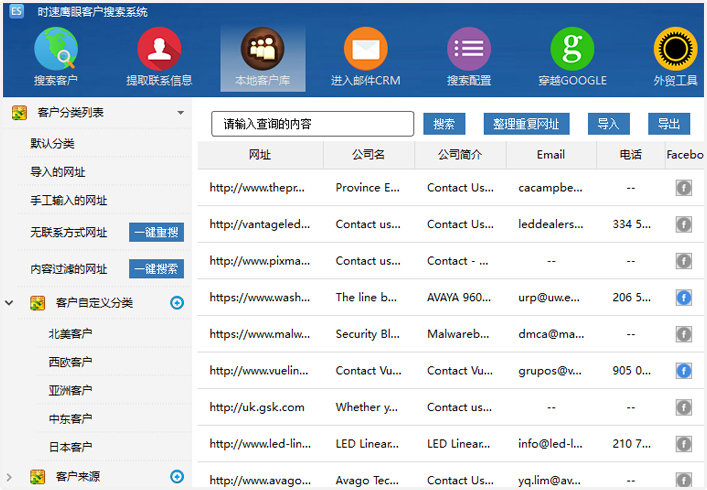Click the plus icon beside 客户来源

(x=177, y=477)
